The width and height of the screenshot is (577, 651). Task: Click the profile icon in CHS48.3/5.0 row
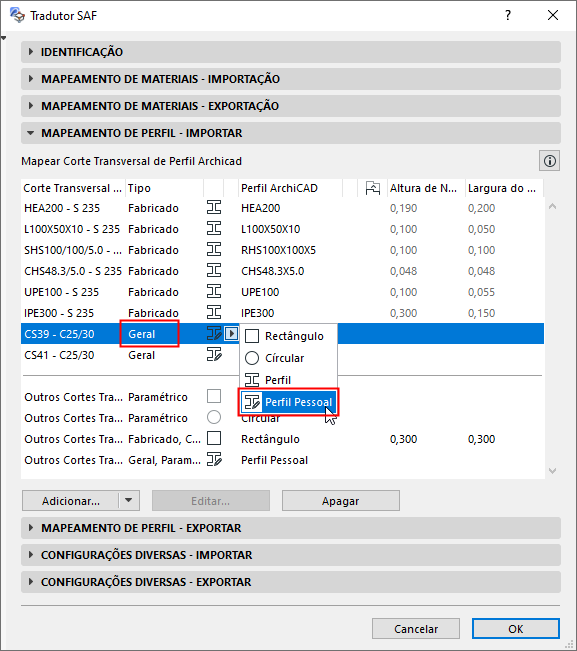(214, 270)
